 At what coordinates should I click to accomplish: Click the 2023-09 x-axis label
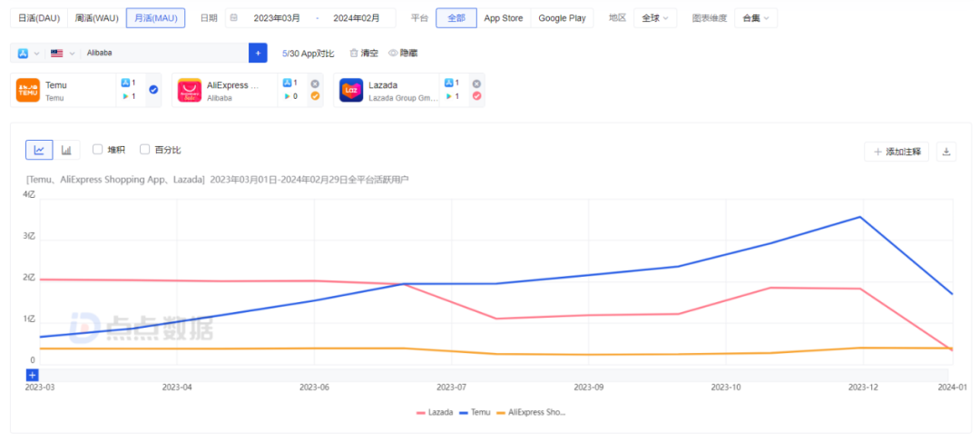click(x=589, y=388)
